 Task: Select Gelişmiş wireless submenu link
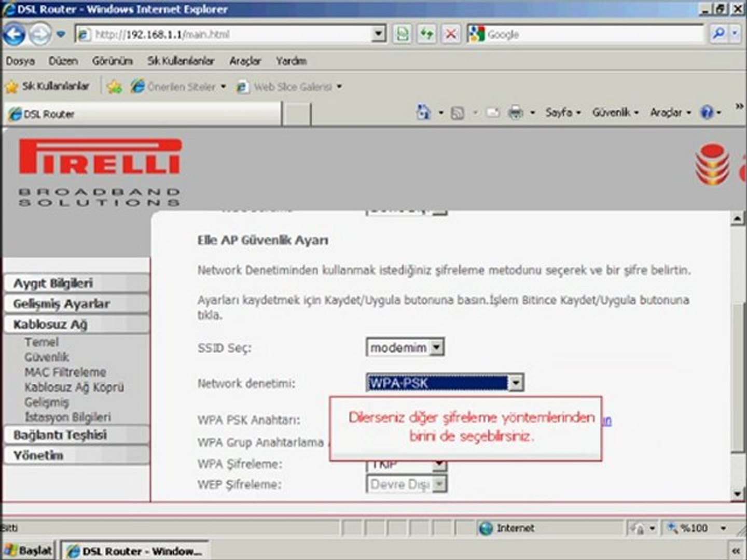pyautogui.click(x=47, y=402)
